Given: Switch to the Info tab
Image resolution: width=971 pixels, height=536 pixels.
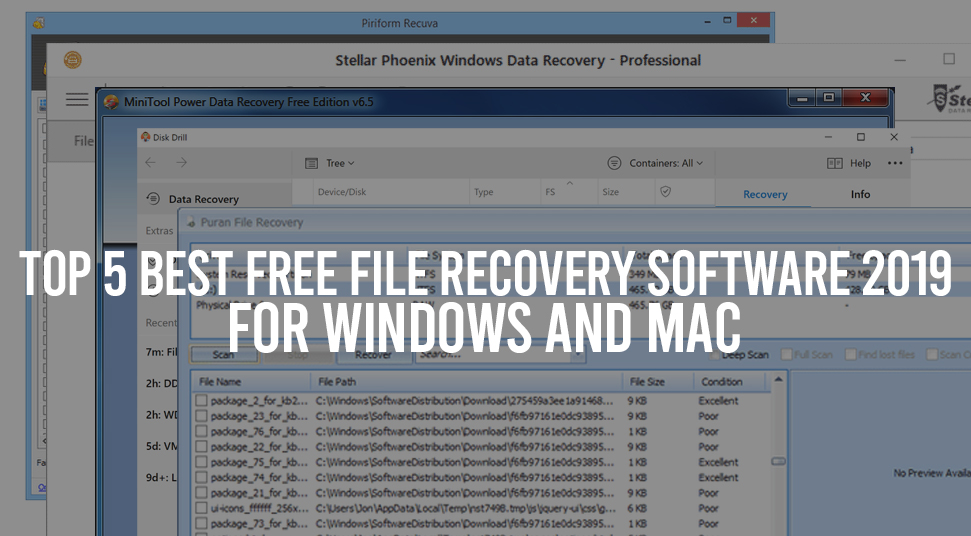Looking at the screenshot, I should 860,194.
